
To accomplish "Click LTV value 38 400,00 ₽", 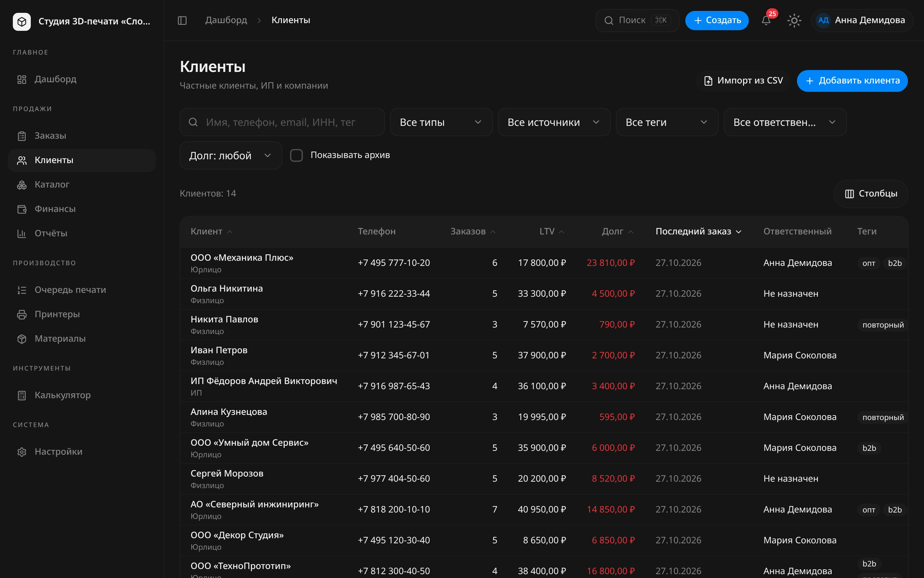I will 542,571.
